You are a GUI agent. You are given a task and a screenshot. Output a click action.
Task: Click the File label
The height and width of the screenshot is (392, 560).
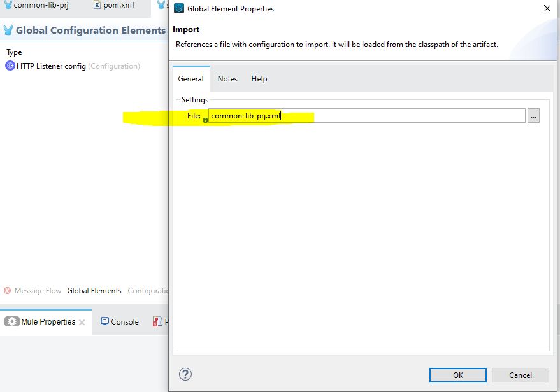click(194, 116)
